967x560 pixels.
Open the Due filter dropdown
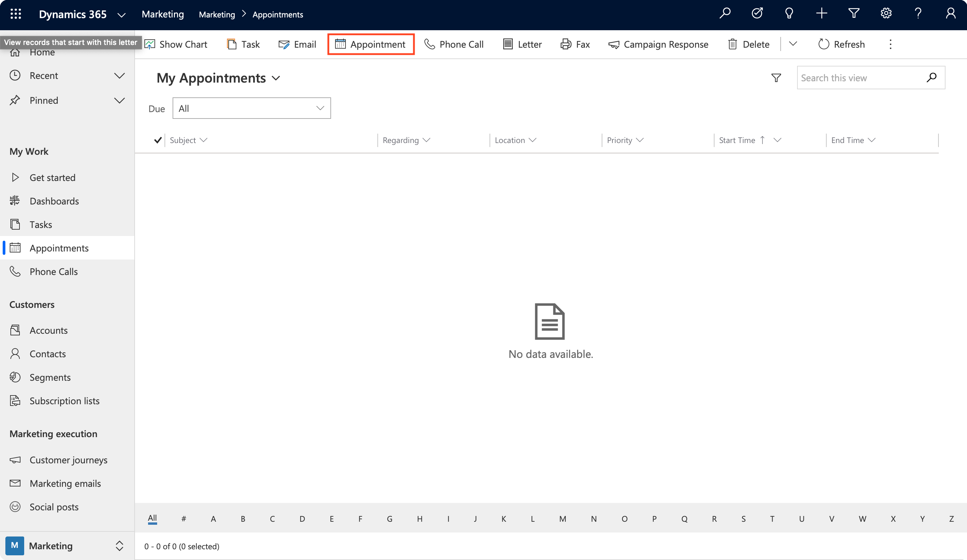tap(251, 108)
